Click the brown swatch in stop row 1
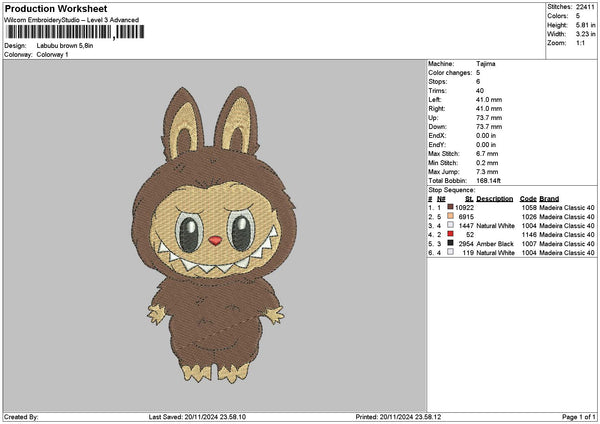The height and width of the screenshot is (424, 600). tap(450, 207)
